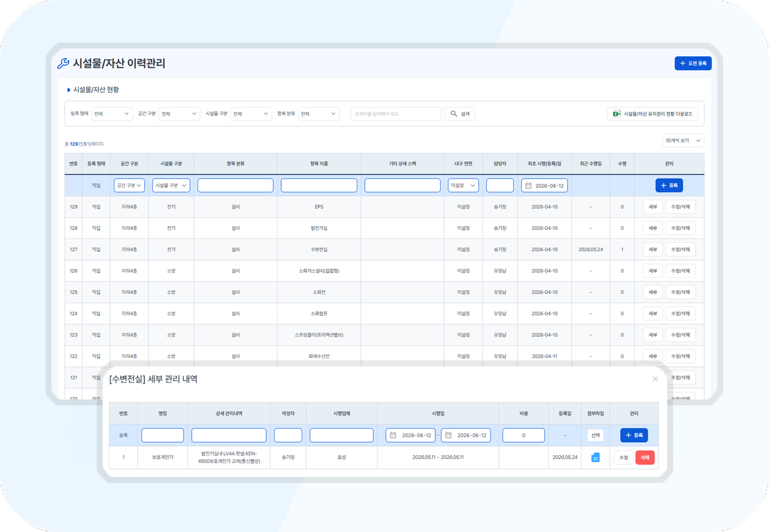Click 수정 for the 보호계전기 record
769x532 pixels.
click(x=623, y=458)
